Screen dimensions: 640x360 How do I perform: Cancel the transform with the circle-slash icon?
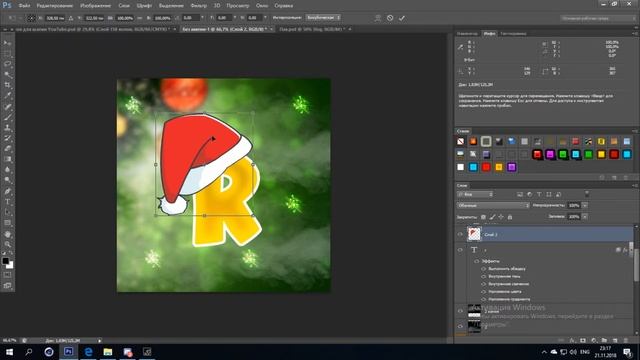pos(390,18)
